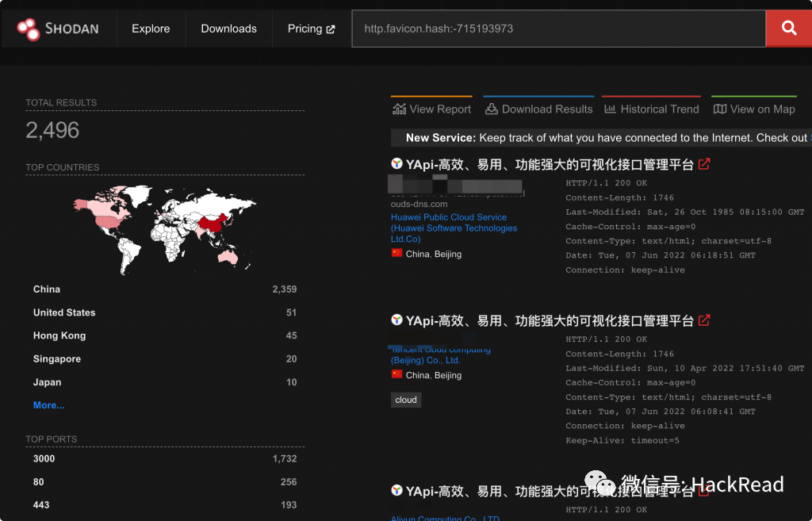Filter by Hong Kong row
Image resolution: width=812 pixels, height=521 pixels.
click(x=165, y=335)
